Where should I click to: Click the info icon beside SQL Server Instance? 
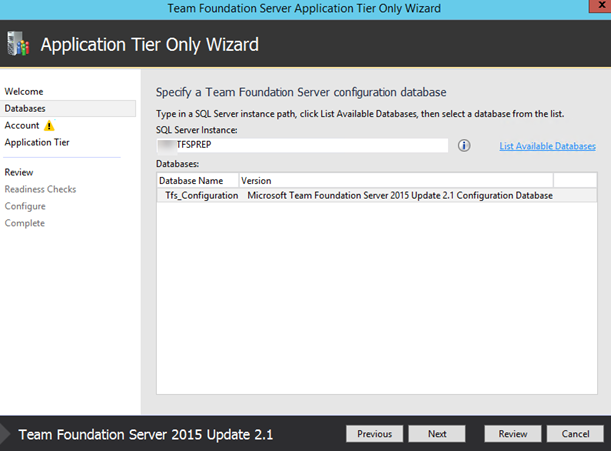coord(464,146)
